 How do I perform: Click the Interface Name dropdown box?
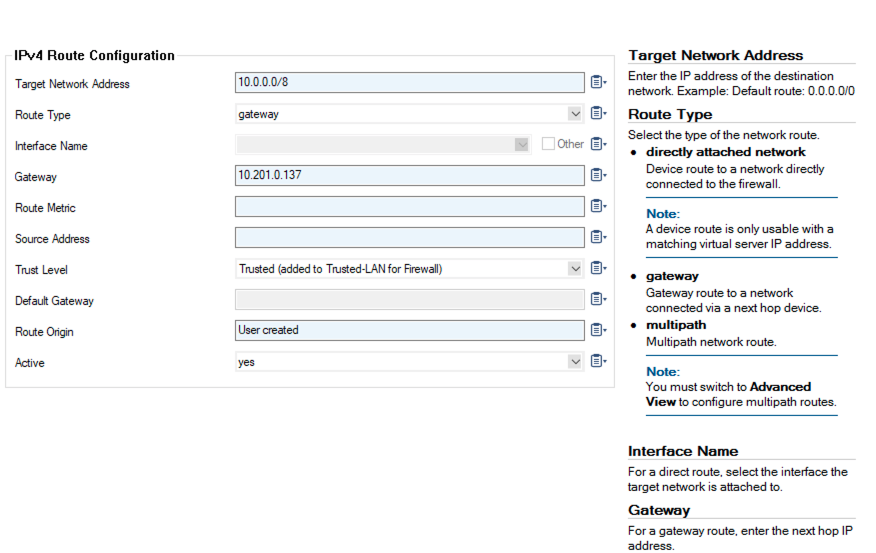(382, 145)
